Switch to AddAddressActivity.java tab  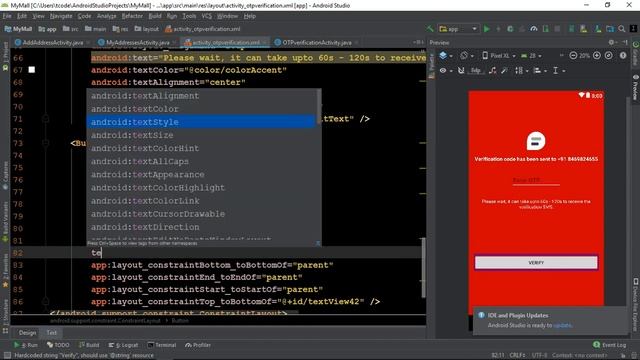pyautogui.click(x=53, y=42)
